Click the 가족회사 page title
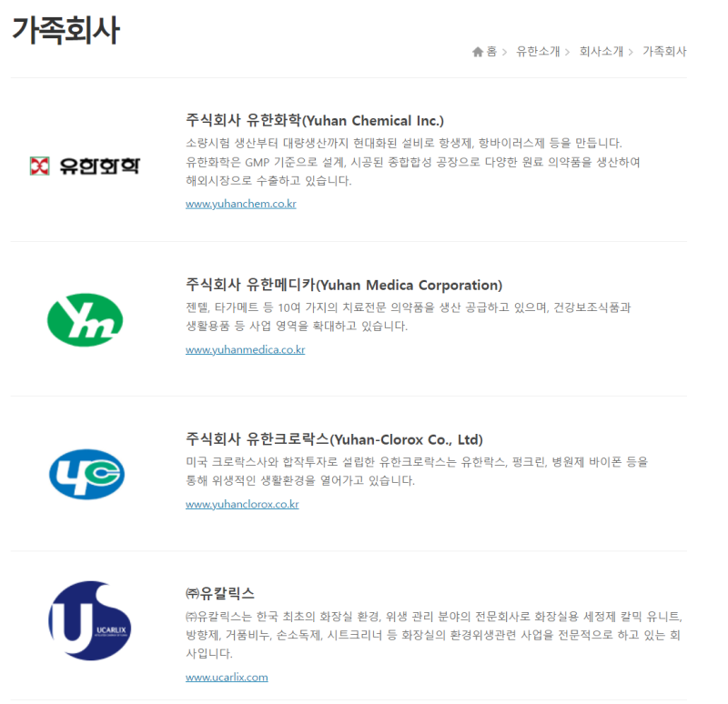Screen dimensions: 728x704 click(66, 31)
